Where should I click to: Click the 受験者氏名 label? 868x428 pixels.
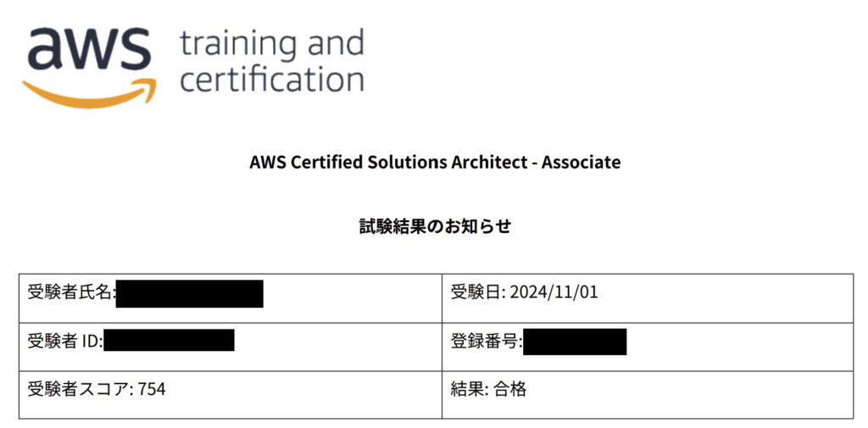pyautogui.click(x=70, y=293)
